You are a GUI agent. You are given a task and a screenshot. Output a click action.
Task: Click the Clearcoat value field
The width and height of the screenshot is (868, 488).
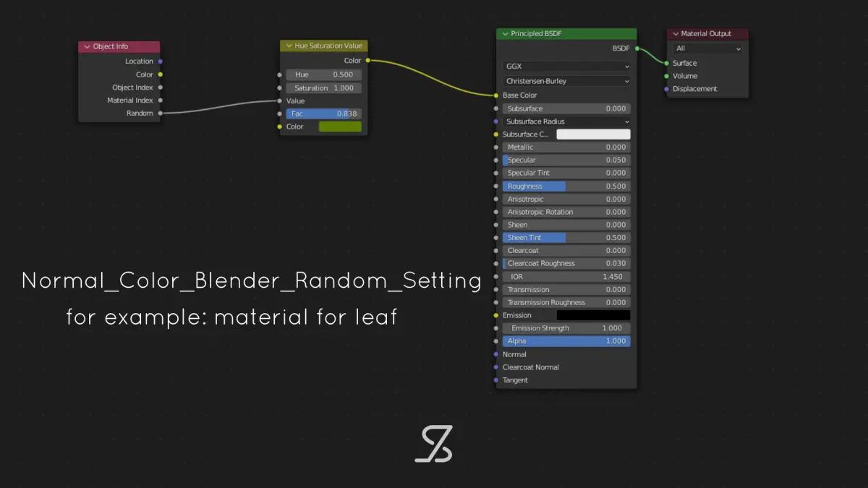point(566,251)
